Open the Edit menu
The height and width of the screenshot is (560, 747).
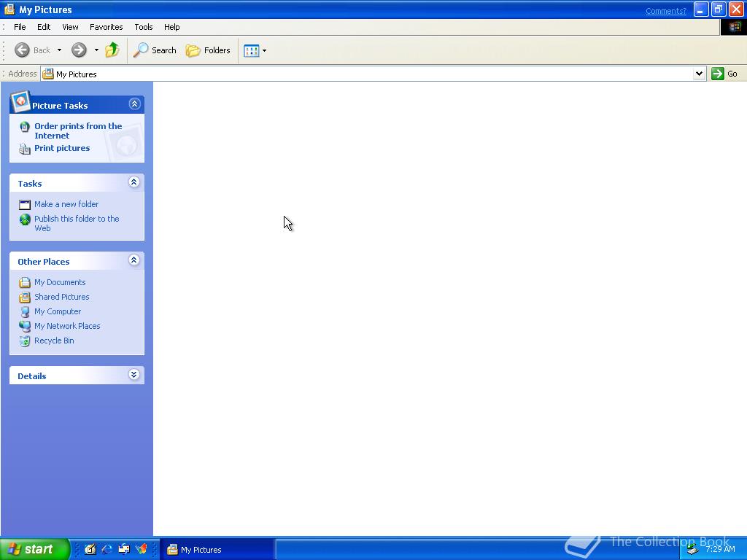44,27
